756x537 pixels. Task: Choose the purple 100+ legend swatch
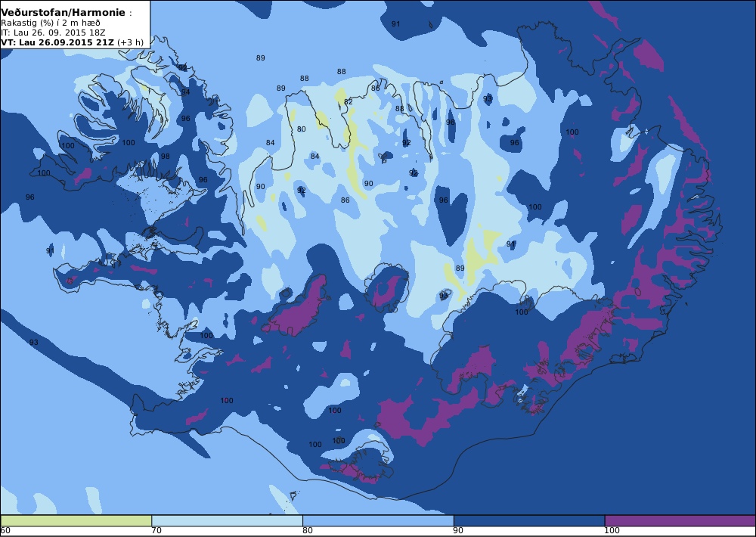coord(680,520)
